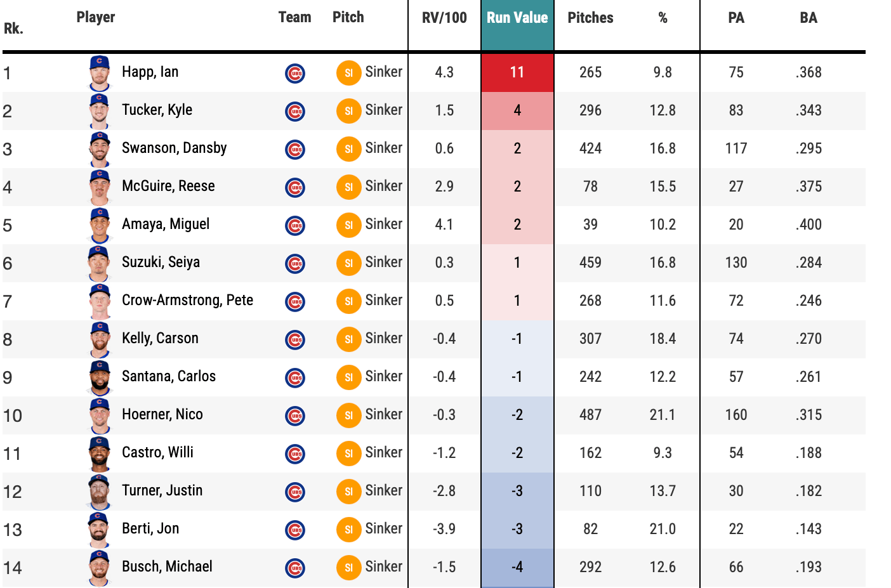Click Cubs logo in Dansby Swanson row
The image size is (891, 588).
pos(295,149)
